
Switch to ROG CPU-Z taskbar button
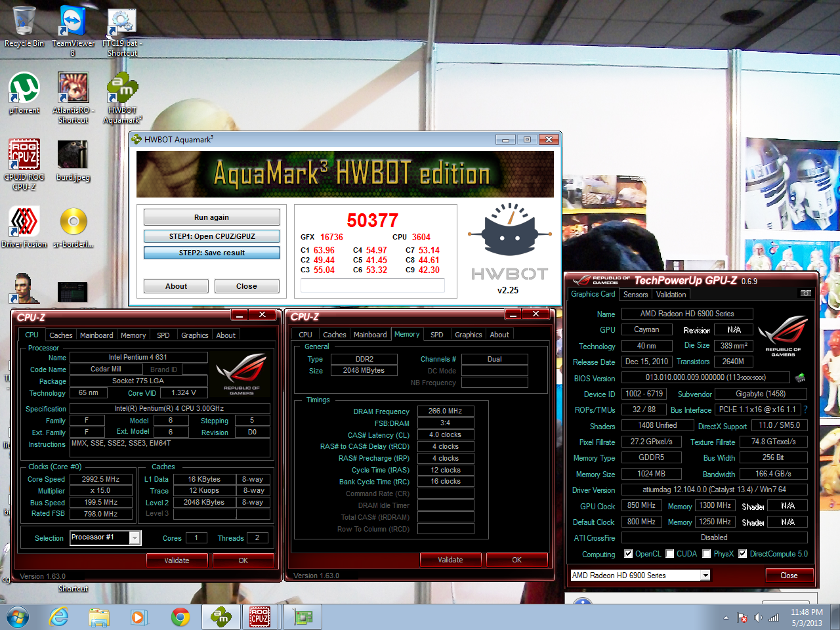pyautogui.click(x=260, y=617)
